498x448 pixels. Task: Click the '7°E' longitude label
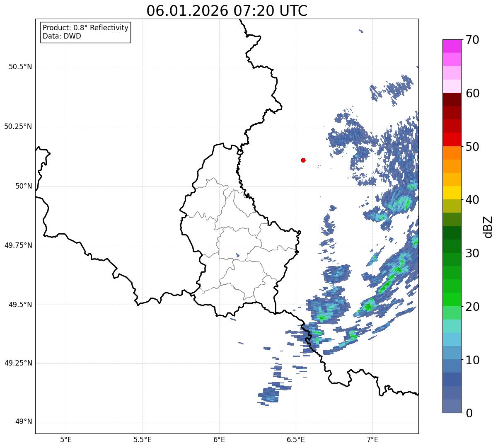point(373,439)
